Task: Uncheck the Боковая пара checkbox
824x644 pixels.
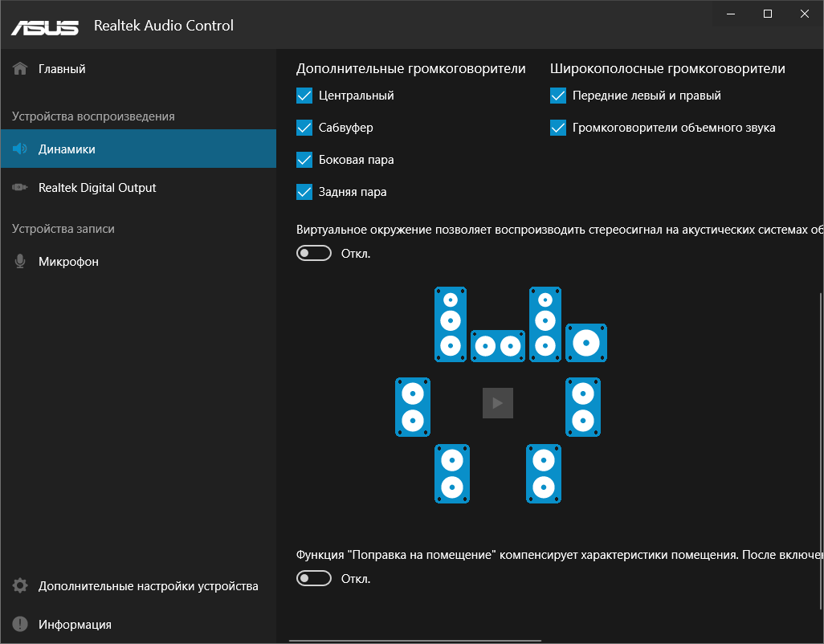Action: point(304,160)
